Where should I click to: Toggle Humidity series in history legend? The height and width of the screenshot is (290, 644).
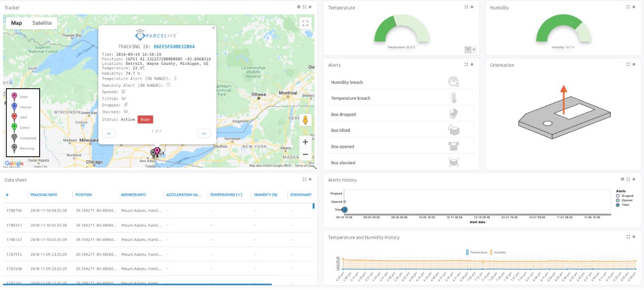point(499,252)
